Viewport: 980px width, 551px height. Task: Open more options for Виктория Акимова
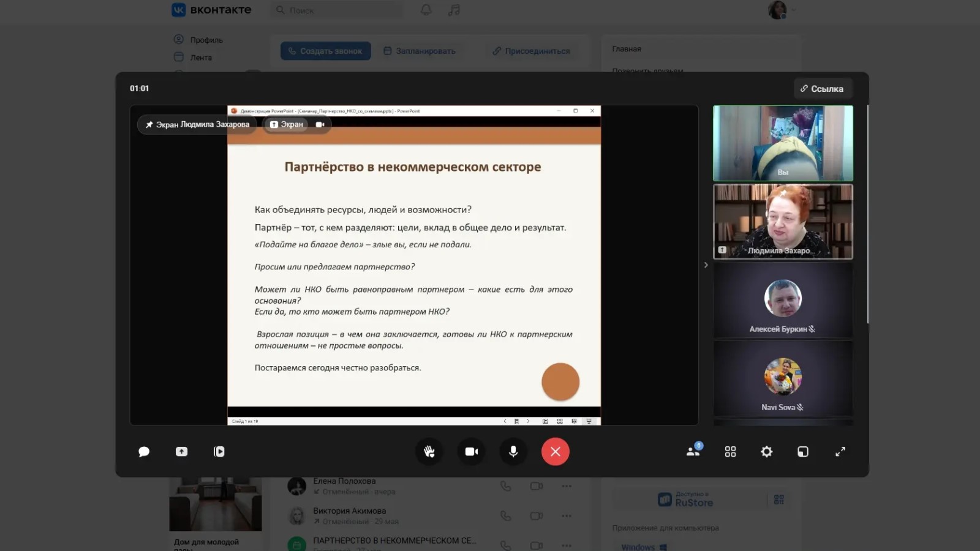click(x=567, y=516)
